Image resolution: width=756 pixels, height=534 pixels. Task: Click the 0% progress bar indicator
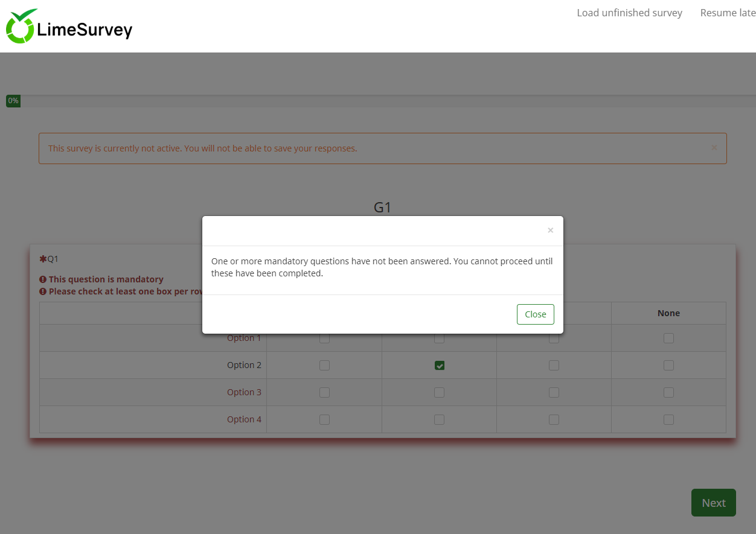(13, 101)
